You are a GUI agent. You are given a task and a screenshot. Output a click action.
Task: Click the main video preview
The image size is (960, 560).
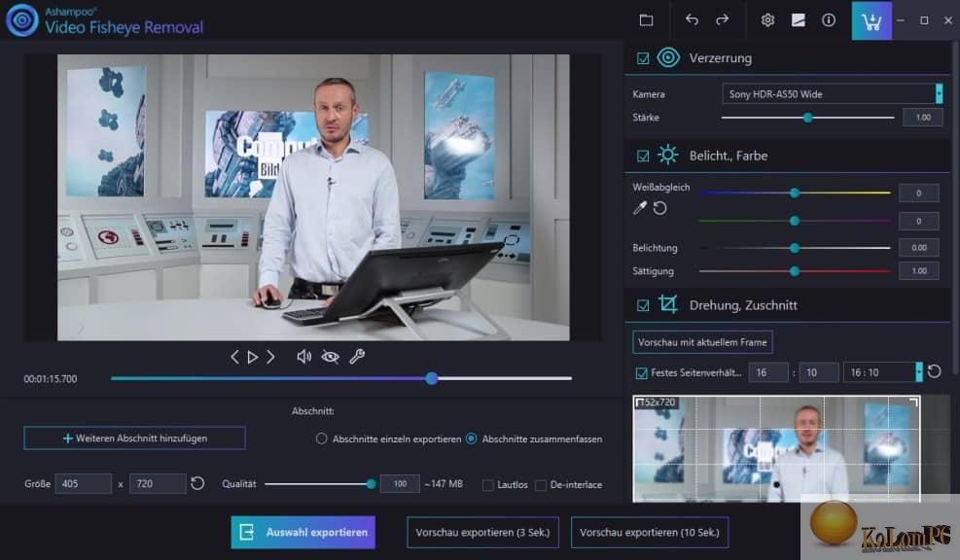click(x=313, y=197)
